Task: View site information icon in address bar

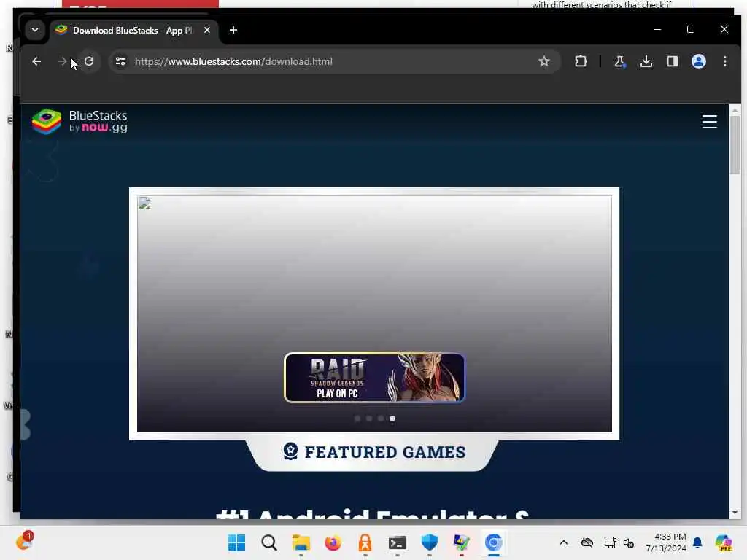Action: click(120, 61)
